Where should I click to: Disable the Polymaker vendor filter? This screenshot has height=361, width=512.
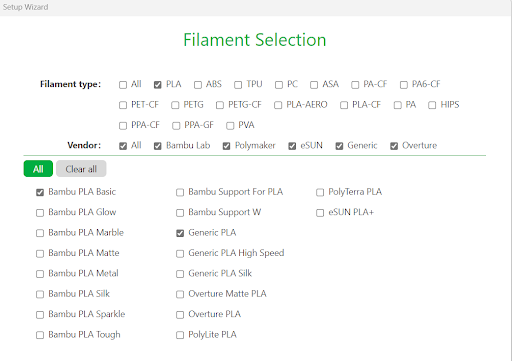226,146
